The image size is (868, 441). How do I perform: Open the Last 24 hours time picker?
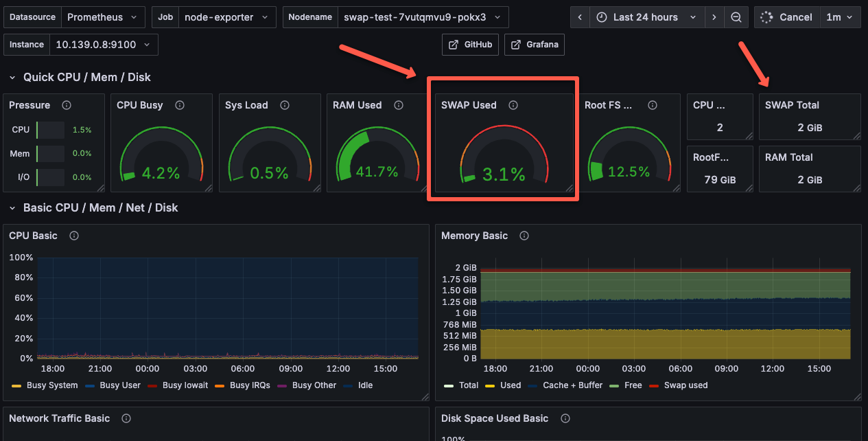point(646,17)
